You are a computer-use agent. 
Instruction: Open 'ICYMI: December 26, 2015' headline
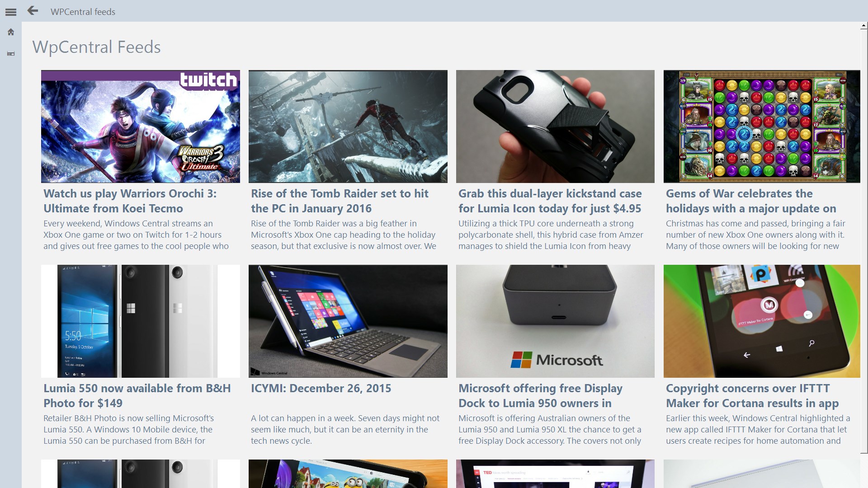(321, 389)
